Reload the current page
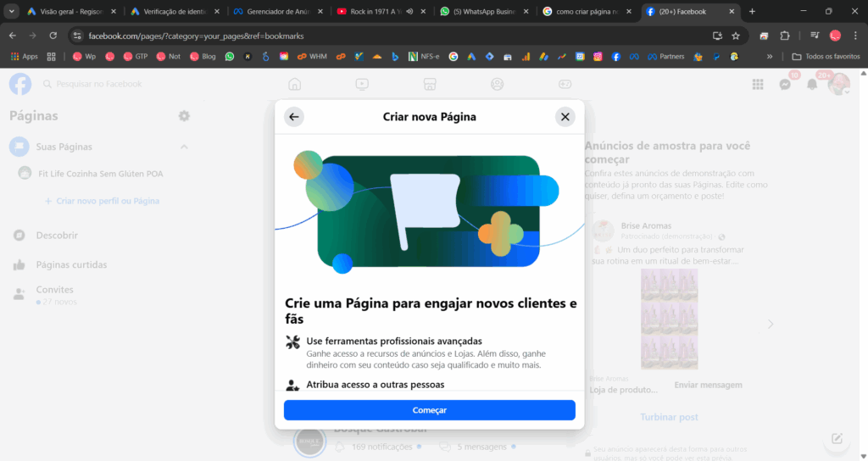This screenshot has width=868, height=461. point(53,36)
